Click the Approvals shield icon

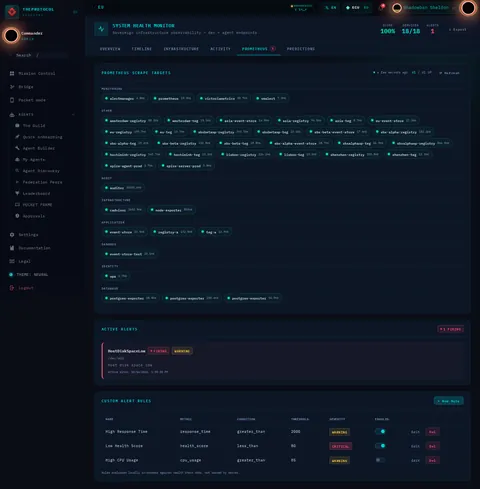(17, 216)
